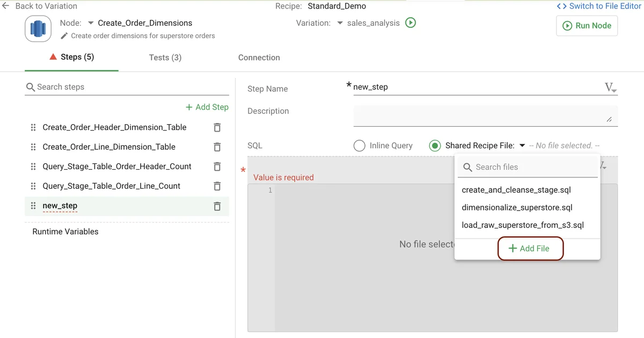Image resolution: width=644 pixels, height=338 pixels.
Task: Click the Run Node button
Action: [587, 25]
